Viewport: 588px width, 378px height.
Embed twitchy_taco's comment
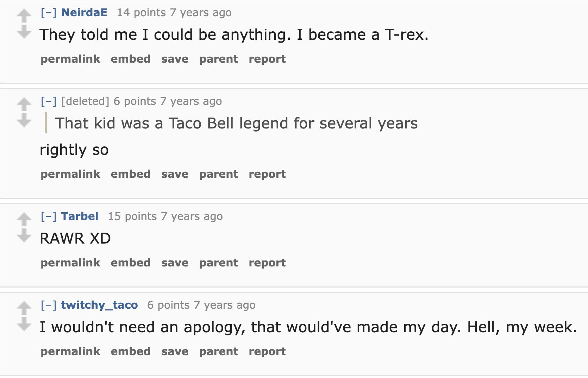(x=131, y=351)
